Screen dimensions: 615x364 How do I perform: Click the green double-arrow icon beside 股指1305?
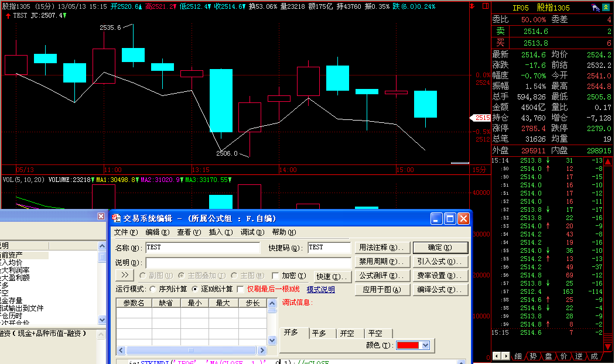[x=607, y=8]
